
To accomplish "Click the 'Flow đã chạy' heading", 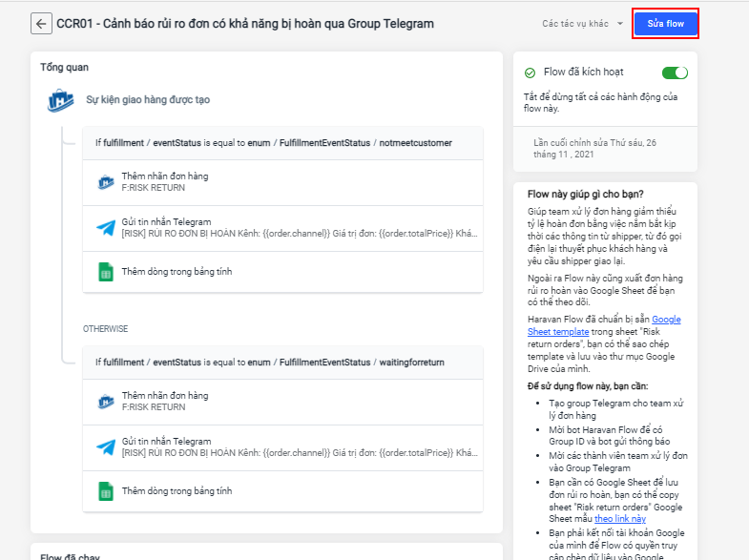I will point(71,556).
